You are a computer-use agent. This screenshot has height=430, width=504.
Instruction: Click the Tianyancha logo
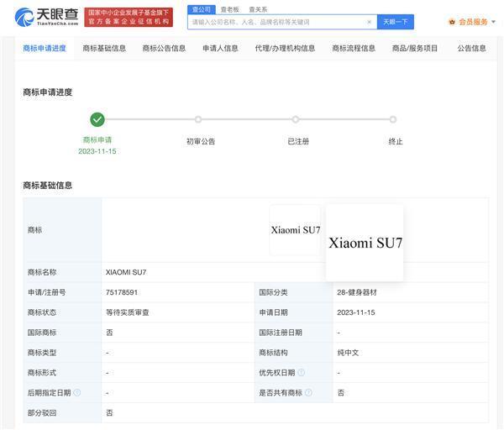click(48, 17)
